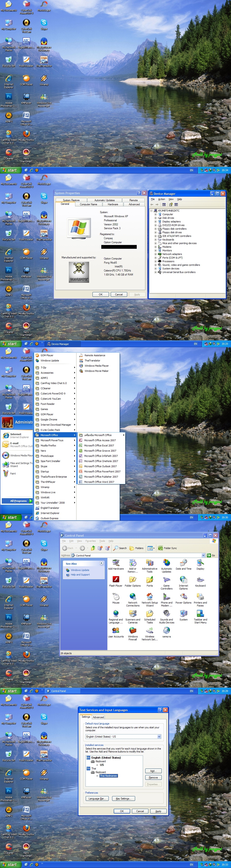Open the Display applet icon

point(200,564)
